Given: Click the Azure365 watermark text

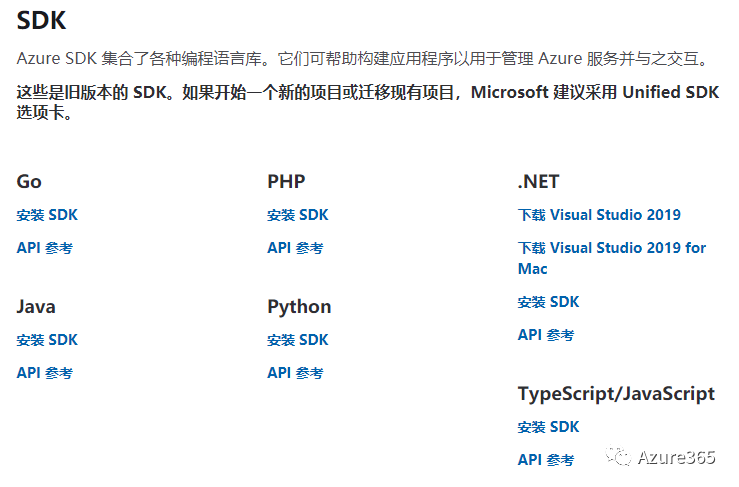Looking at the screenshot, I should 679,457.
